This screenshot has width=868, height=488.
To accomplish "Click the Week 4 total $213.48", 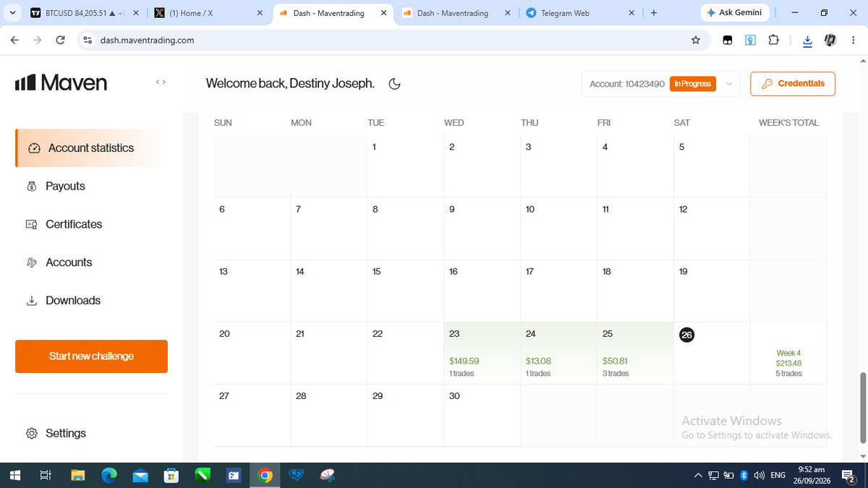I will click(x=788, y=363).
